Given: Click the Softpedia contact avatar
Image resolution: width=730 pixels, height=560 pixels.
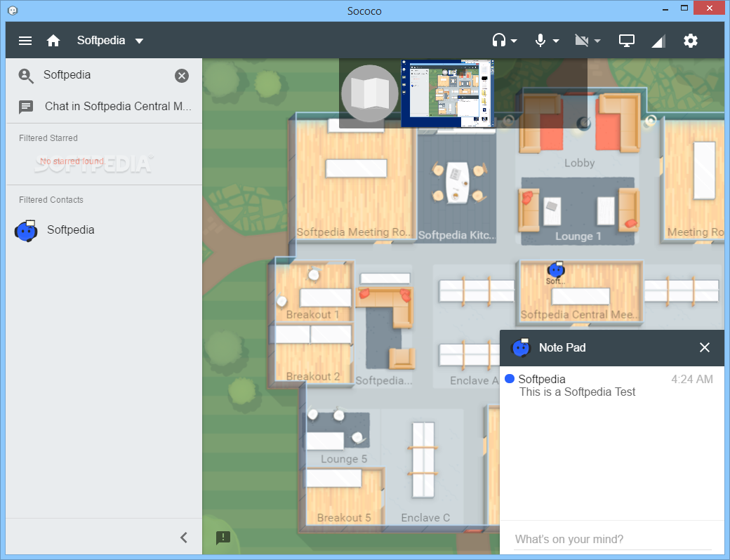Looking at the screenshot, I should tap(26, 231).
